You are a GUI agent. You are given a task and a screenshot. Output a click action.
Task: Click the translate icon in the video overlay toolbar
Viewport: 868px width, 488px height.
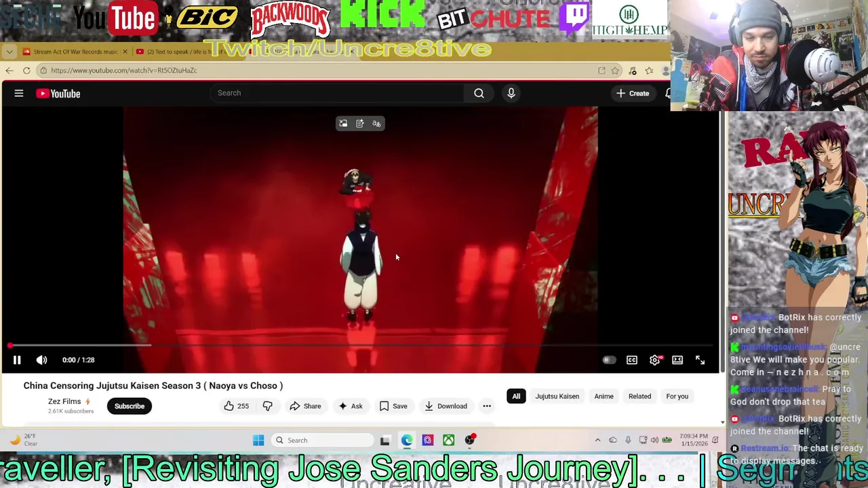coord(376,123)
